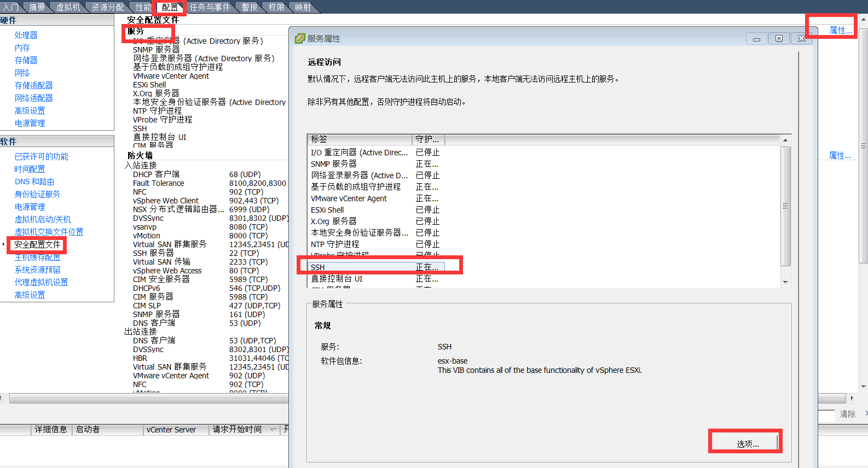Sort by 守护... column header
Viewport: 868px width, 468px height.
point(428,139)
